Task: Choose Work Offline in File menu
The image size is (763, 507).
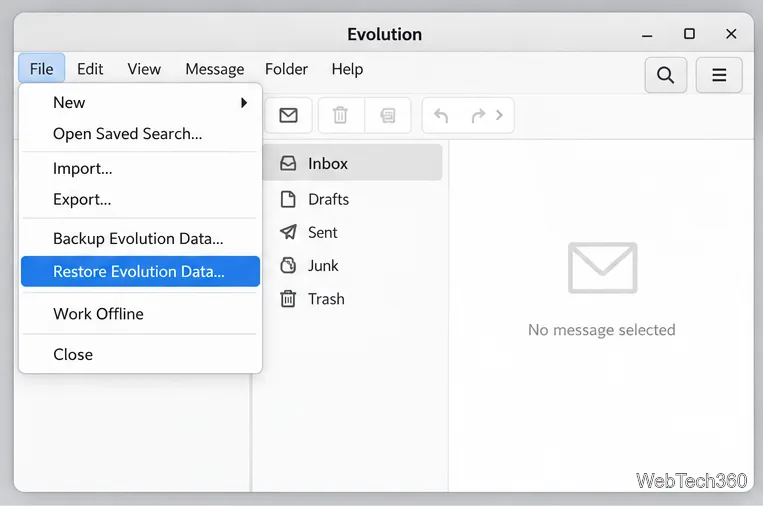Action: point(140,314)
